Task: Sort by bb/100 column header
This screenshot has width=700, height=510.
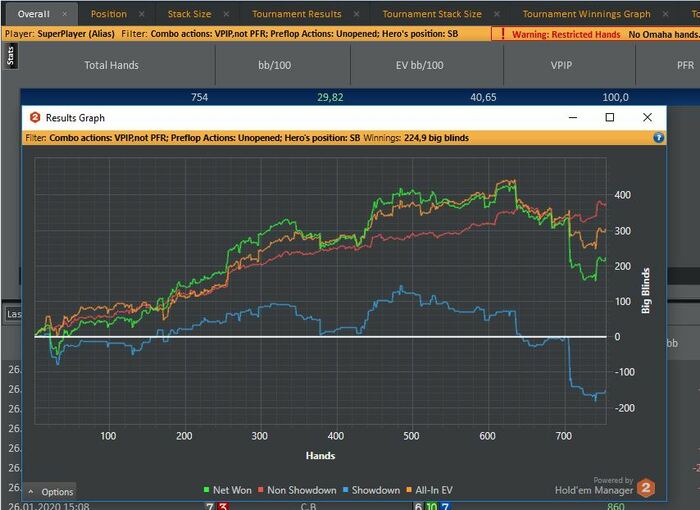Action: [275, 65]
